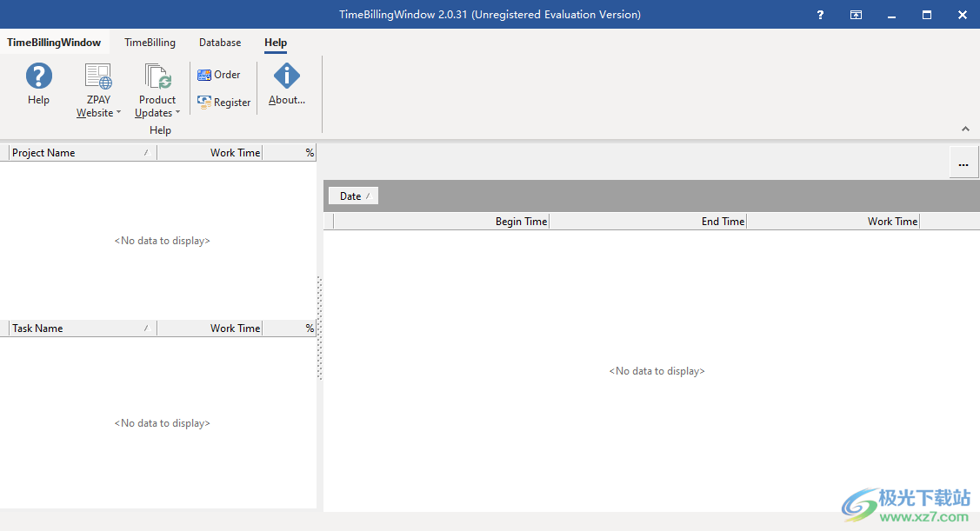Switch to the TimeBillingWindow tab
This screenshot has height=531, width=980.
click(54, 43)
